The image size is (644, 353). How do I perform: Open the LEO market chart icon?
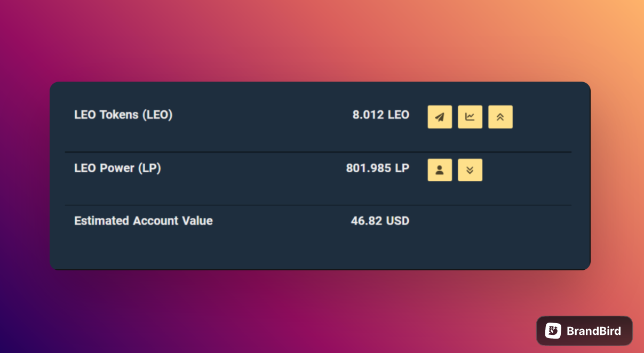pos(470,117)
